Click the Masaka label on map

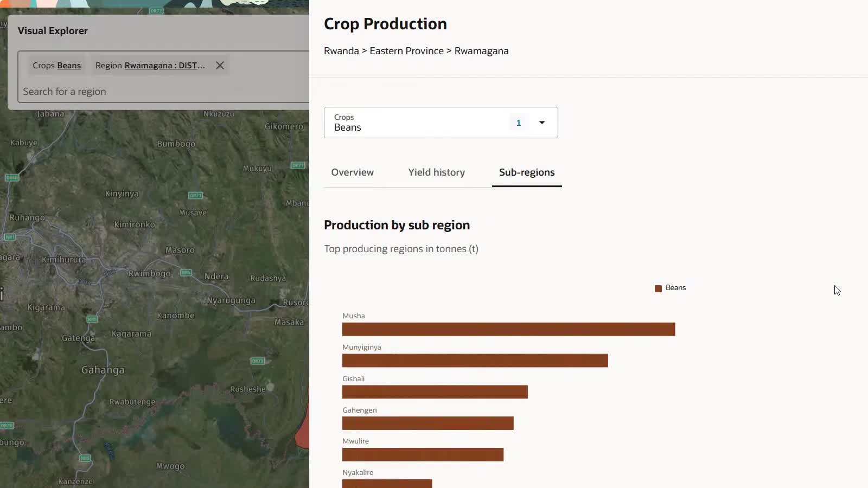tap(289, 322)
